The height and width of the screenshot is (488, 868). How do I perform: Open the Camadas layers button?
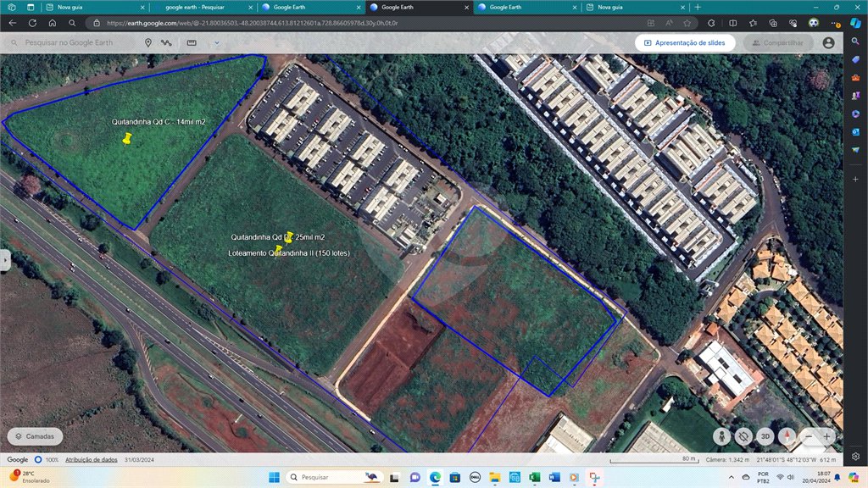click(x=35, y=436)
